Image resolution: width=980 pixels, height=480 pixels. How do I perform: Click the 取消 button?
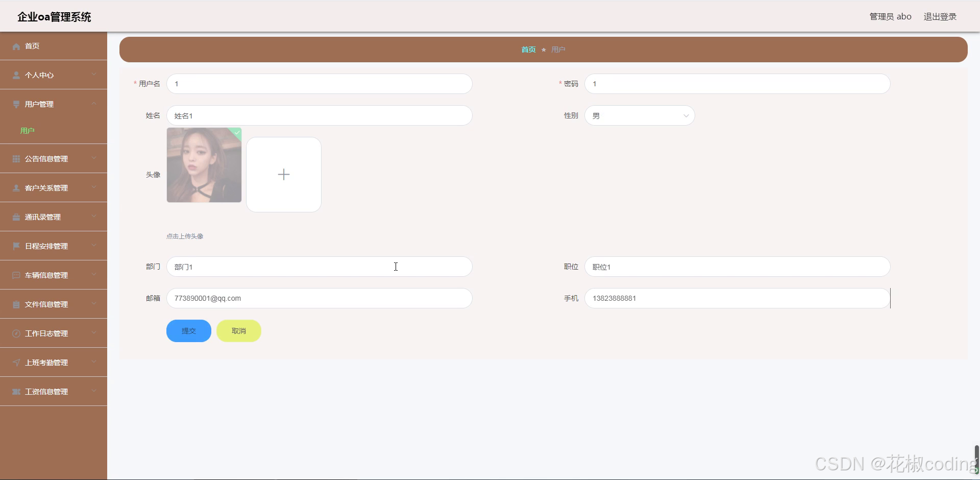[239, 331]
